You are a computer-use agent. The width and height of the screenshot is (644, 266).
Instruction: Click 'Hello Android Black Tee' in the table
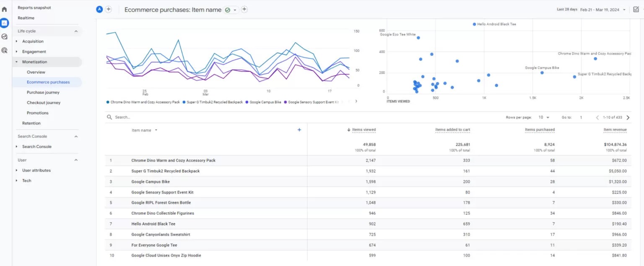click(153, 224)
